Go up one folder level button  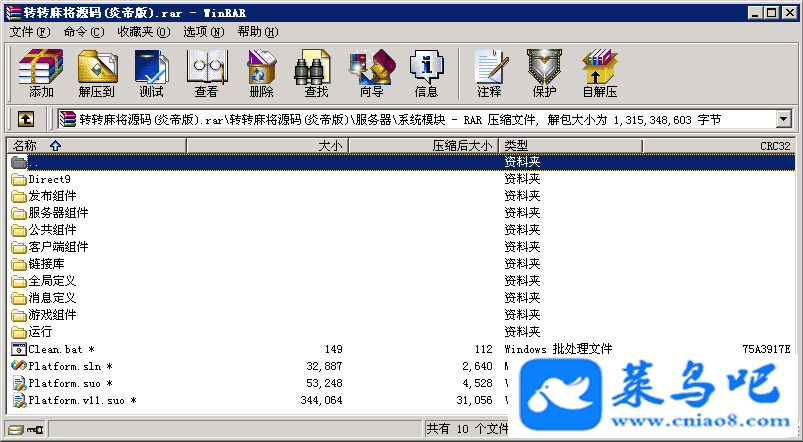coord(26,120)
